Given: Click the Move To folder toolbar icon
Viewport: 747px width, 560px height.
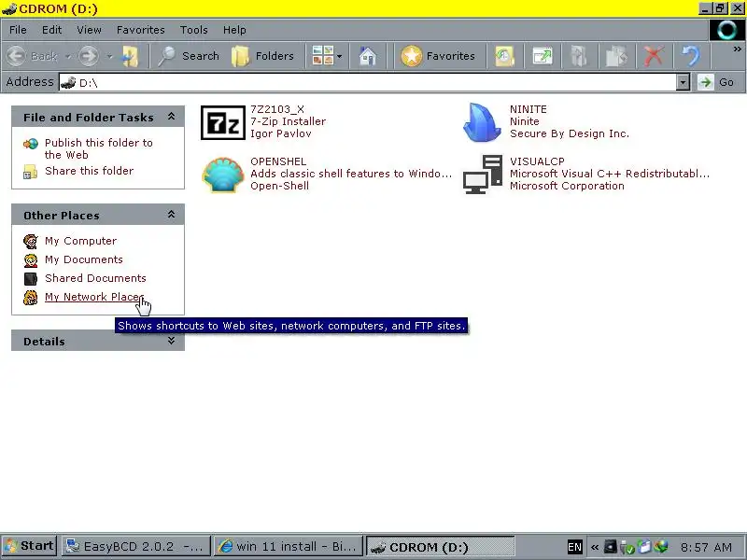Looking at the screenshot, I should [x=579, y=56].
